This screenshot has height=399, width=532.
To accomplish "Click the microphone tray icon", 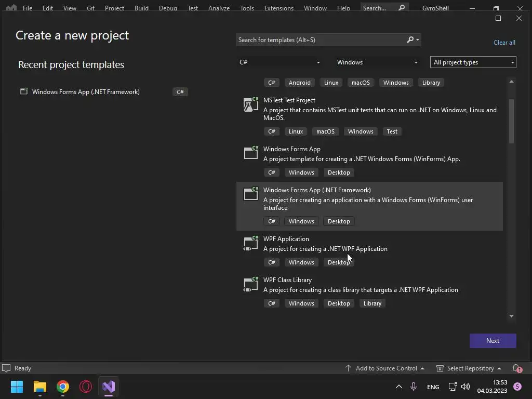I will point(413,387).
